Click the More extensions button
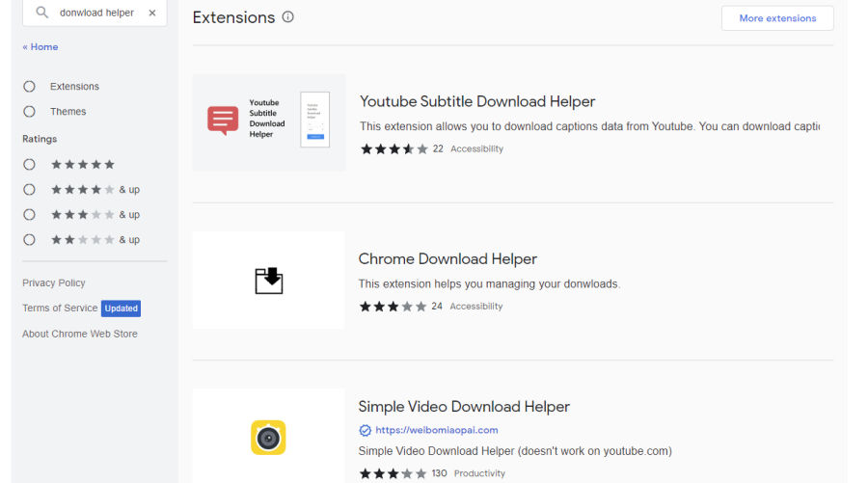This screenshot has height=483, width=868. [x=777, y=18]
